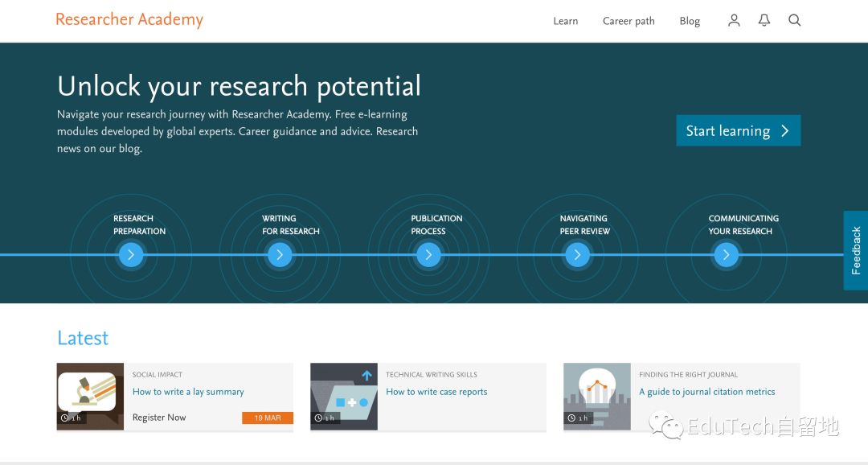Viewport: 868px width, 465px height.
Task: Click the 'Unlock your research potential' headline
Action: coord(240,86)
